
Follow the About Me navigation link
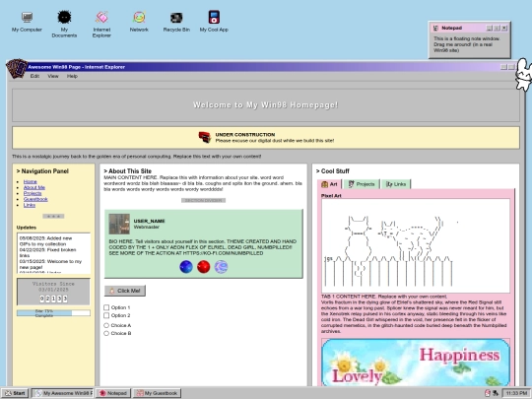[x=34, y=187]
